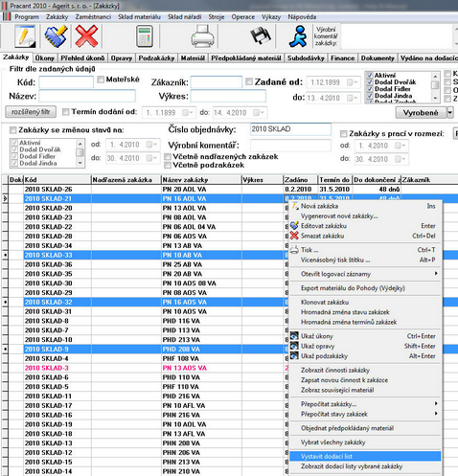Switch to the Dokumenty tab
The image size is (458, 476).
click(x=378, y=58)
